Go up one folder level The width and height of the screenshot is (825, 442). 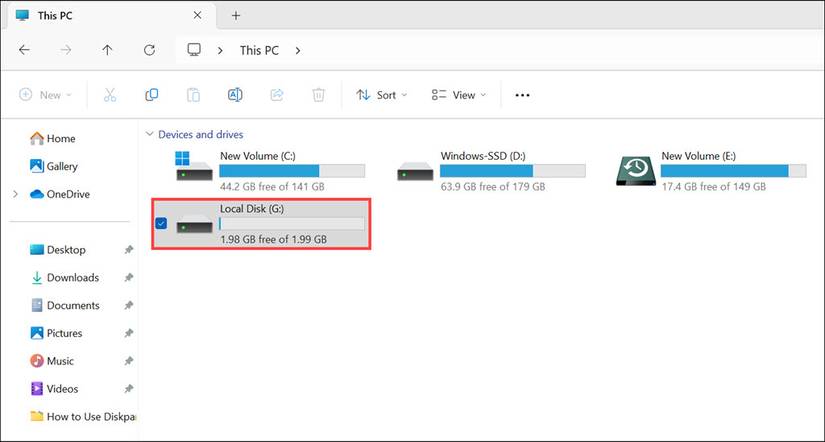(107, 50)
